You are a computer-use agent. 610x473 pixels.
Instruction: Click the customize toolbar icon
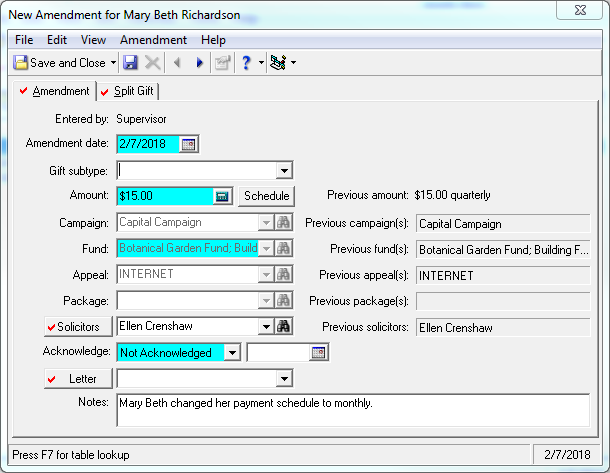(x=279, y=62)
